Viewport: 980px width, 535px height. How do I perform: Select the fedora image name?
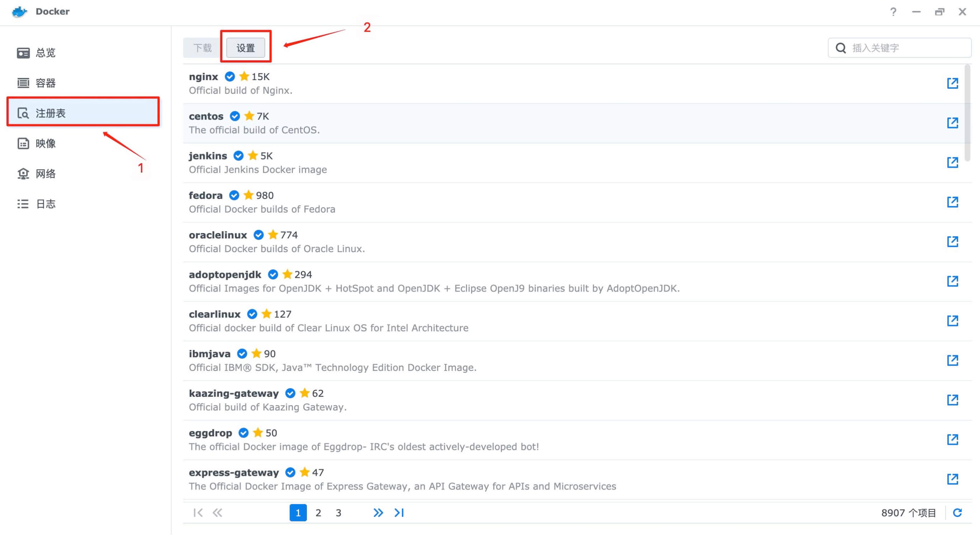(205, 195)
